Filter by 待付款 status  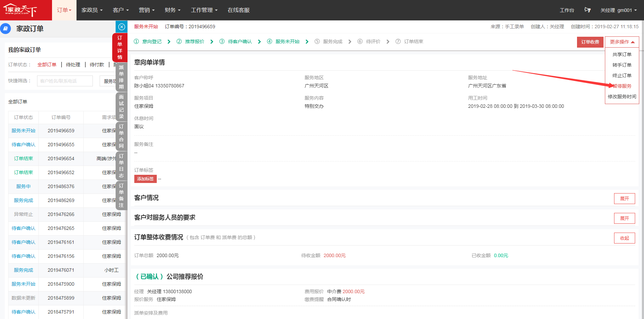click(x=97, y=65)
